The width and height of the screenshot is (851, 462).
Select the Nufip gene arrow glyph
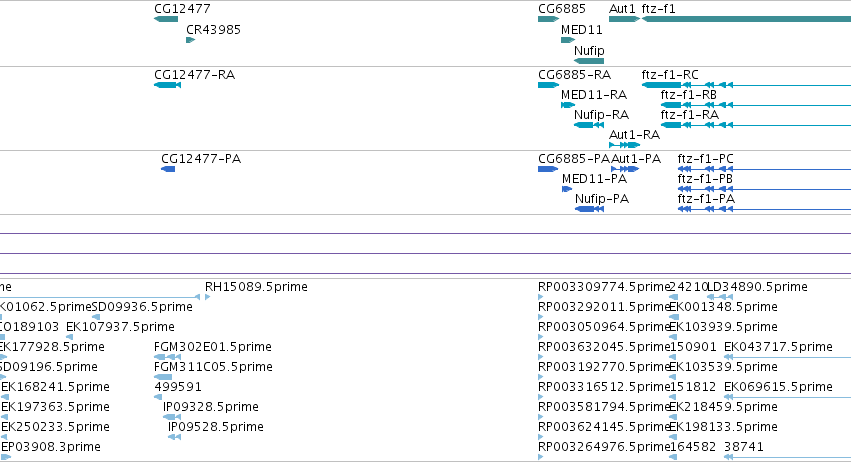point(589,61)
